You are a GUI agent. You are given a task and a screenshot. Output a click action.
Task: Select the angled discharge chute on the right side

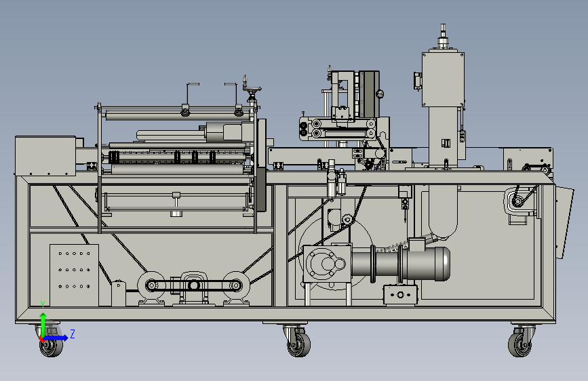pos(564,222)
